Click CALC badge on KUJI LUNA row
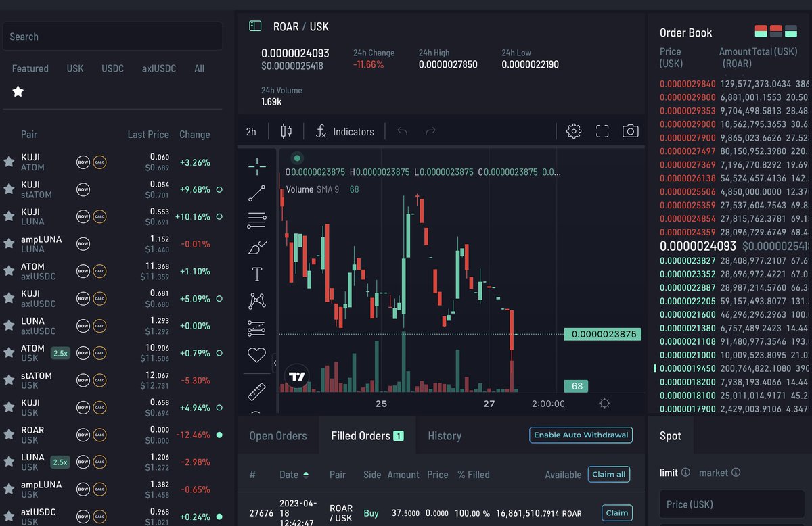Screen dimensions: 812x526 (99, 216)
